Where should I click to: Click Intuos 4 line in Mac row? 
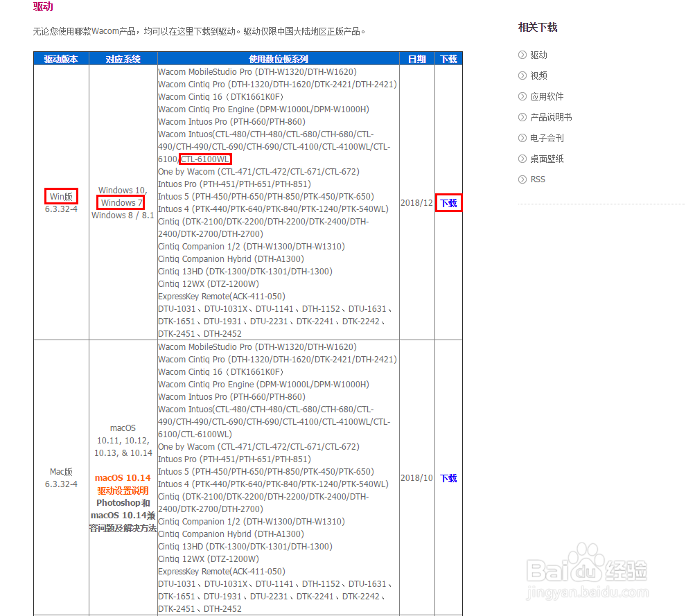pos(273,484)
